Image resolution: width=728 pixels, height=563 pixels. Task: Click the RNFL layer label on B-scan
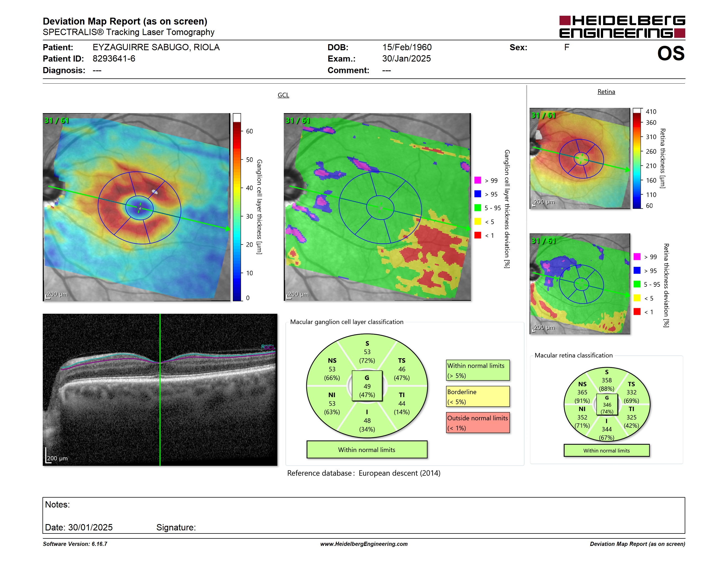tap(268, 347)
